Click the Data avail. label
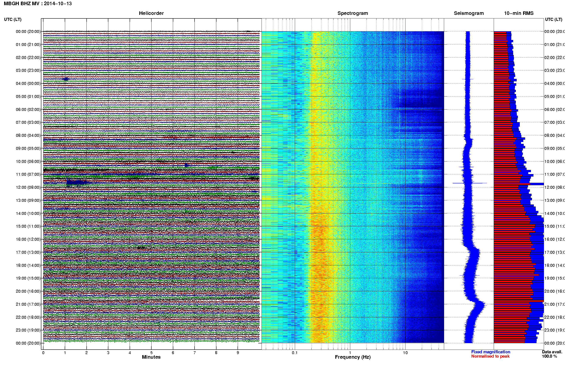 click(x=552, y=352)
